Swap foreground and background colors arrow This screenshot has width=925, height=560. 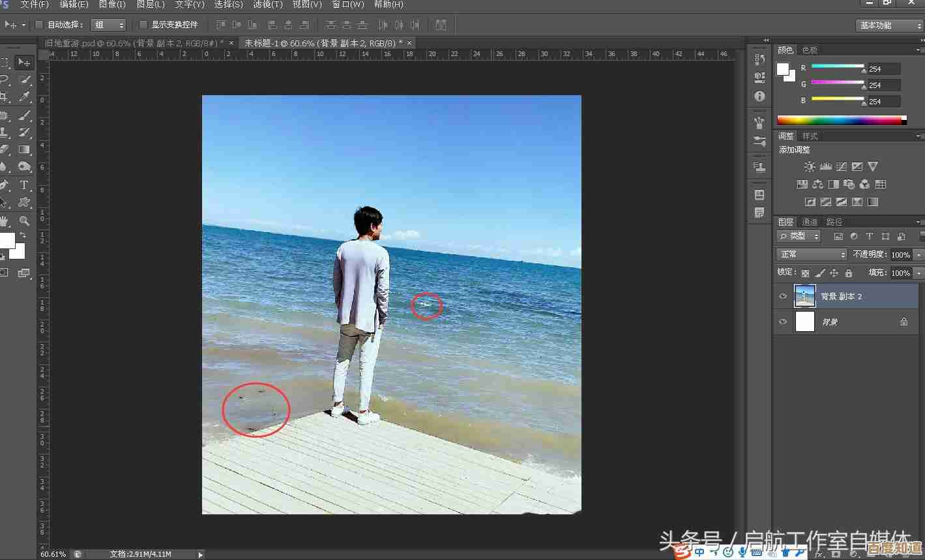coord(23,235)
